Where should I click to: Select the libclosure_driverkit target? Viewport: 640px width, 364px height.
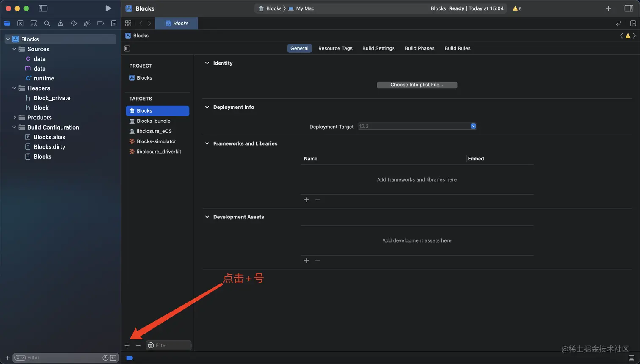157,152
